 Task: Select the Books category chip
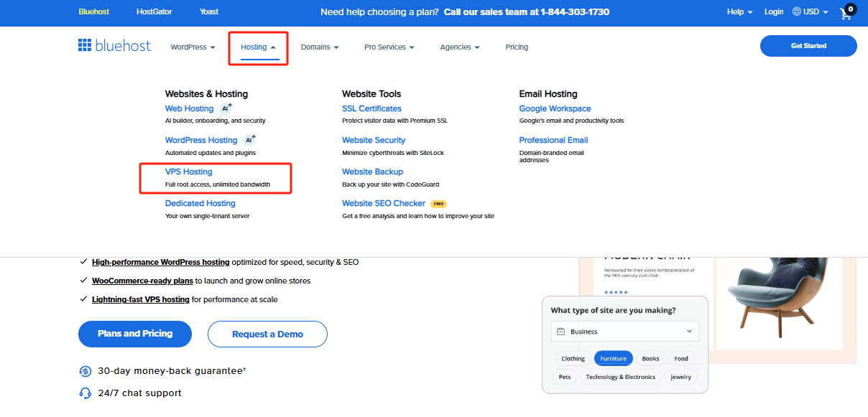tap(650, 358)
